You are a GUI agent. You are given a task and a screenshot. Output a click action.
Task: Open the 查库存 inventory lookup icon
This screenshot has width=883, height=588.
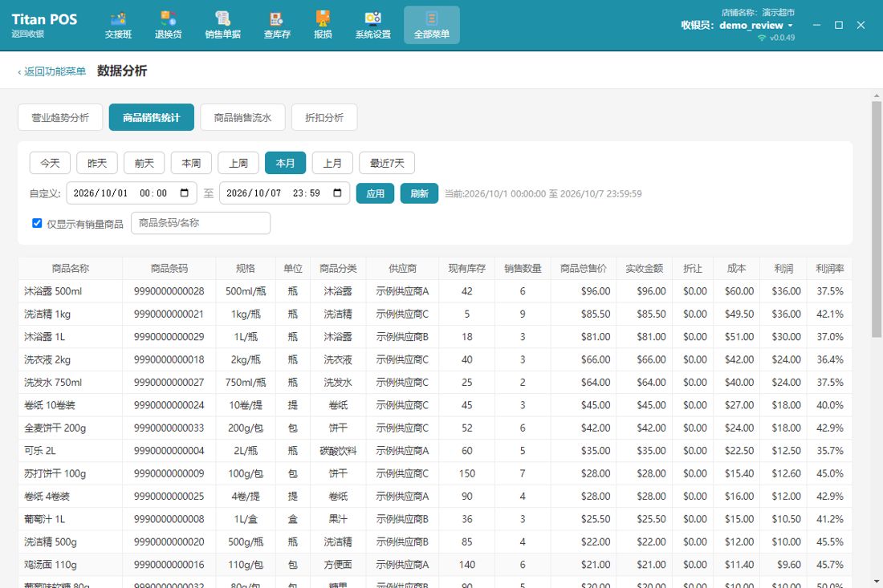click(277, 26)
